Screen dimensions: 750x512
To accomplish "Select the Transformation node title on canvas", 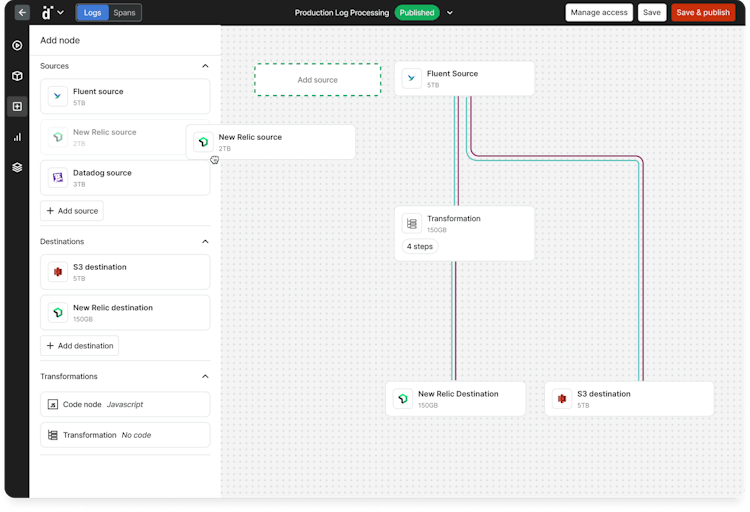I will point(454,219).
